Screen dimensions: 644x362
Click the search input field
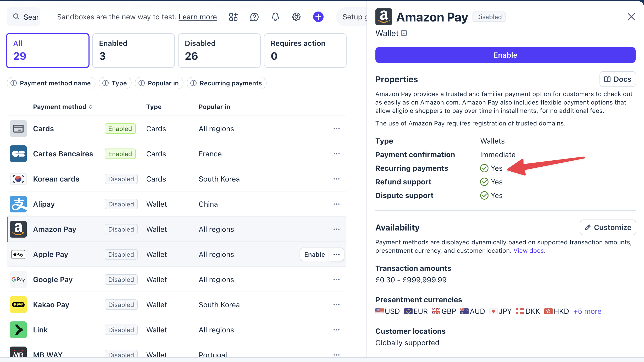26,17
